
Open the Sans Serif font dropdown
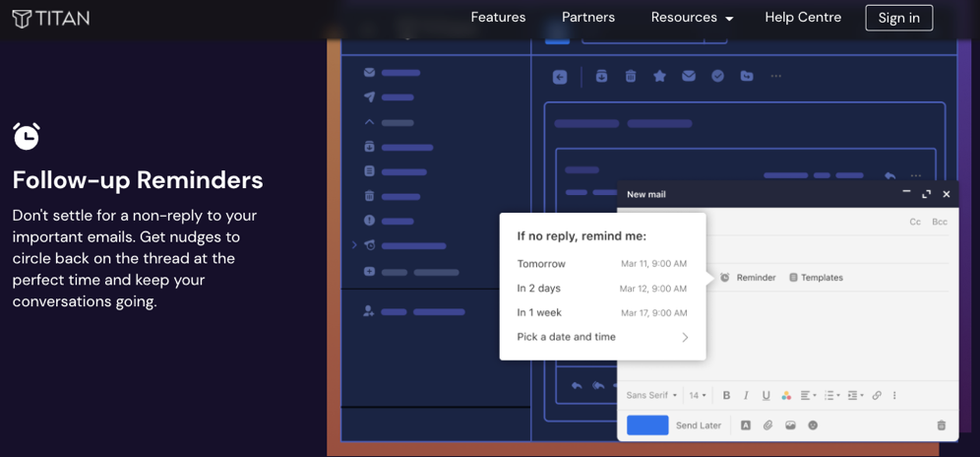pos(651,395)
